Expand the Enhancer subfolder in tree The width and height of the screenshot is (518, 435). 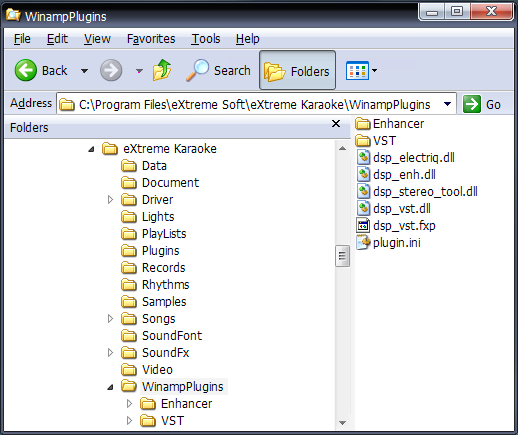coord(129,404)
